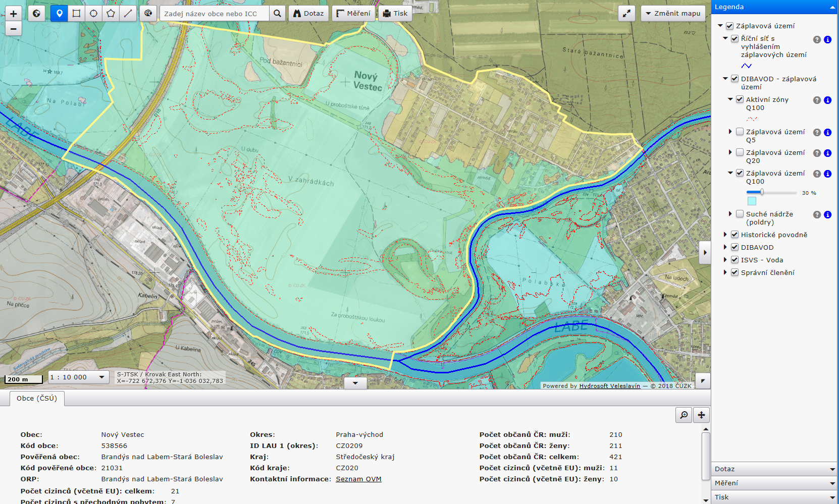Expand Historické povodně group
Screen dimensions: 839x504
725,235
